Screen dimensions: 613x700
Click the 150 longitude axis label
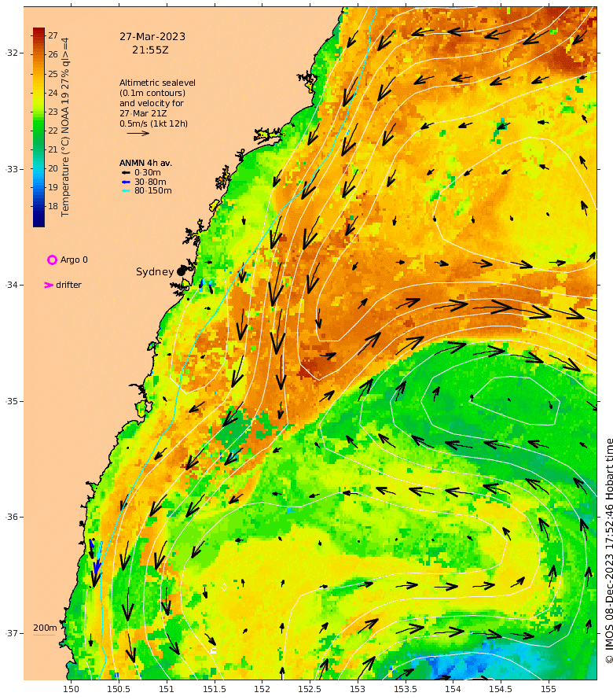71,689
